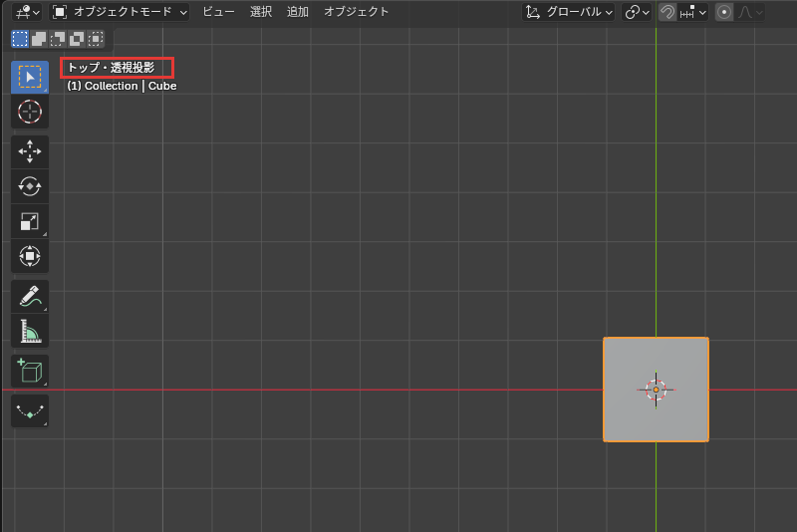Click the 3D cursor at cube center

[x=656, y=390]
